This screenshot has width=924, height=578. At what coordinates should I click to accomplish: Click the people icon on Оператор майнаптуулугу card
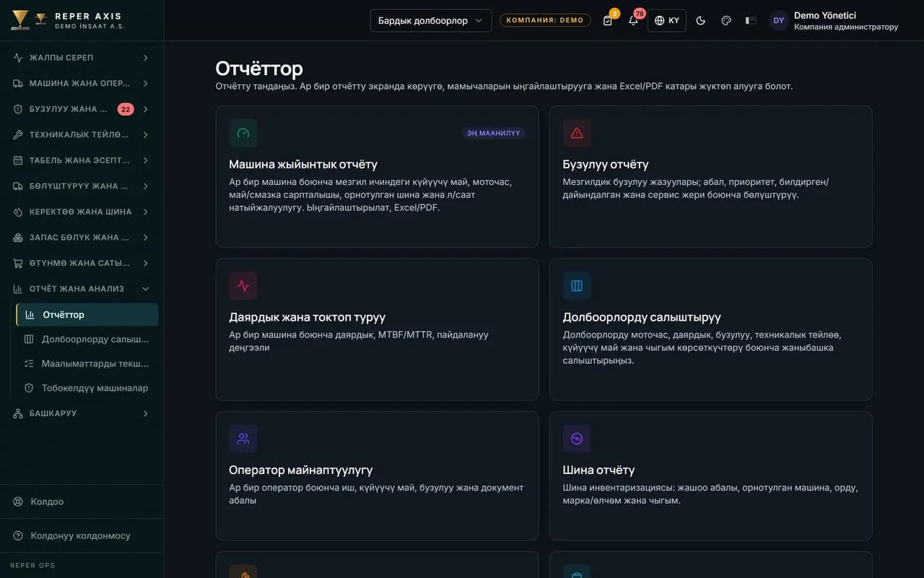pos(243,439)
